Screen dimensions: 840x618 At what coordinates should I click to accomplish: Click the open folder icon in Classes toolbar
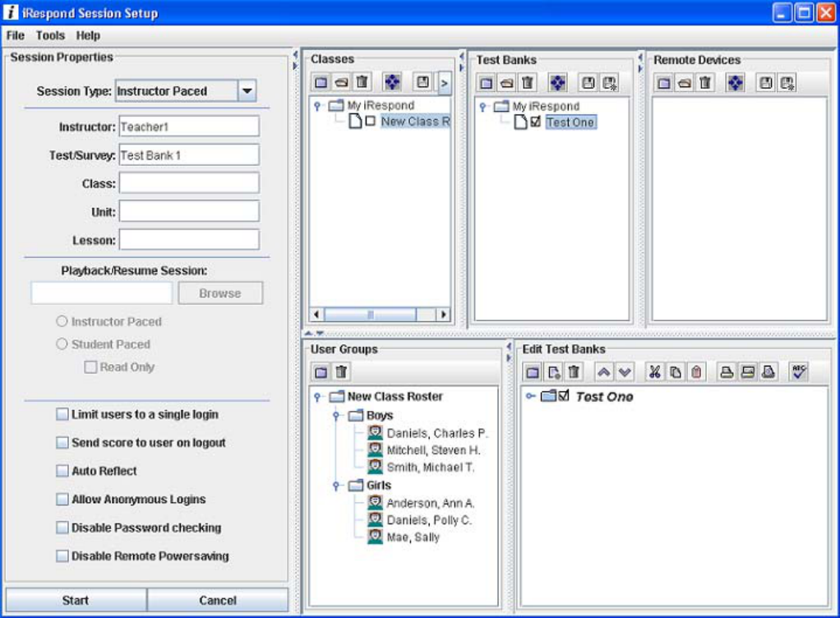click(x=341, y=82)
